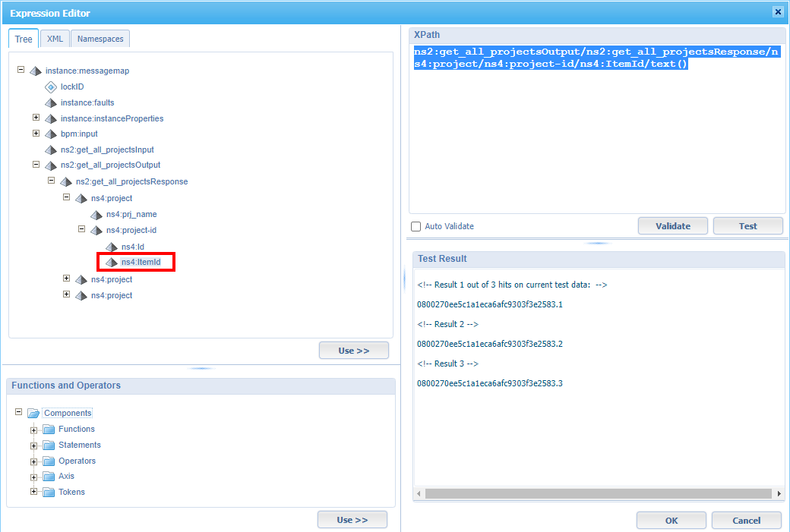Expand the second ns4:project node

(66, 279)
